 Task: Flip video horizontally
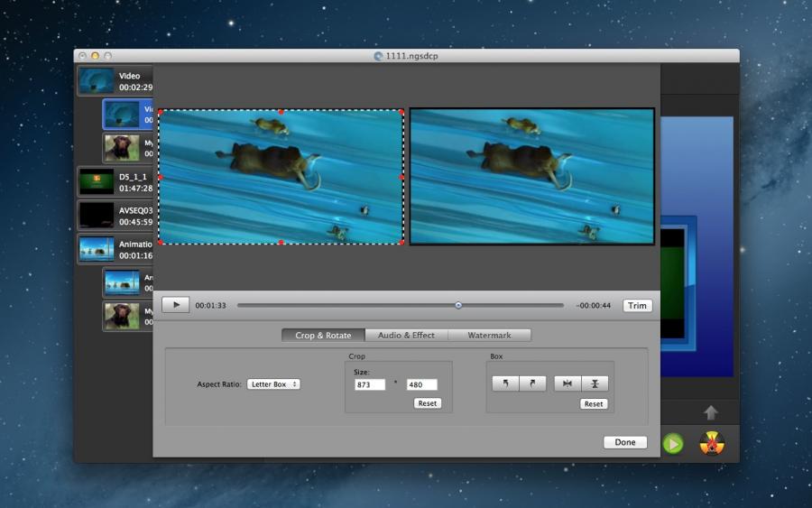[x=567, y=383]
